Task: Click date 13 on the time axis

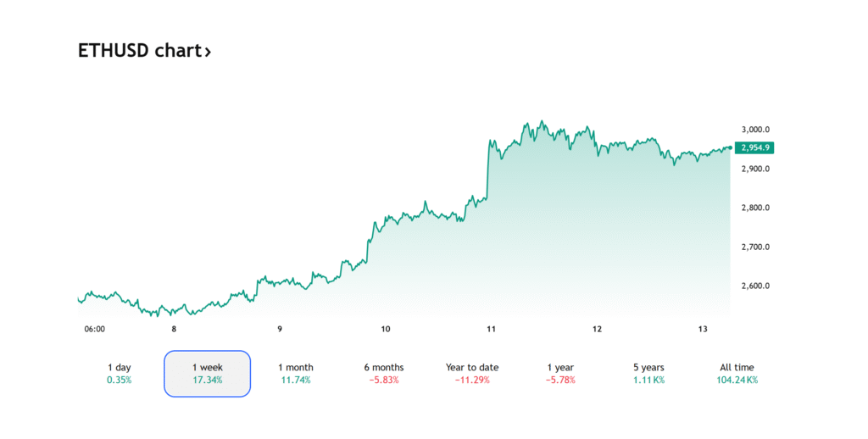Action: click(x=702, y=329)
